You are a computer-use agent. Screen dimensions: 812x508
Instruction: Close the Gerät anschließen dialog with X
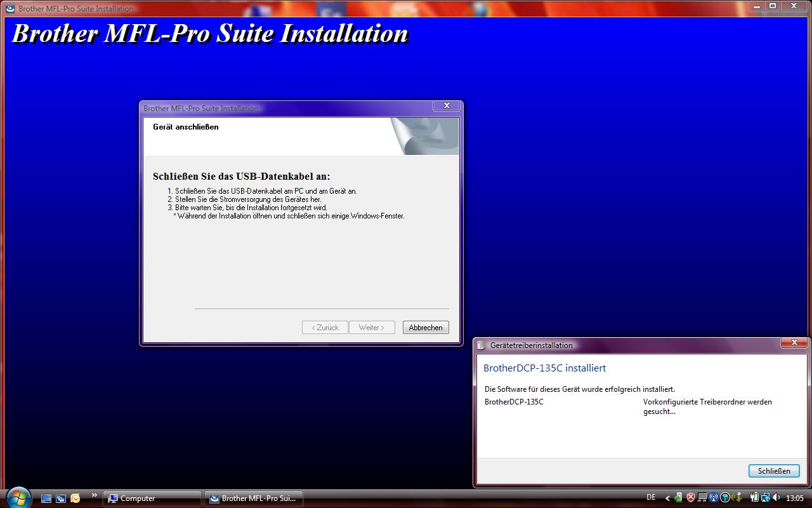point(447,105)
